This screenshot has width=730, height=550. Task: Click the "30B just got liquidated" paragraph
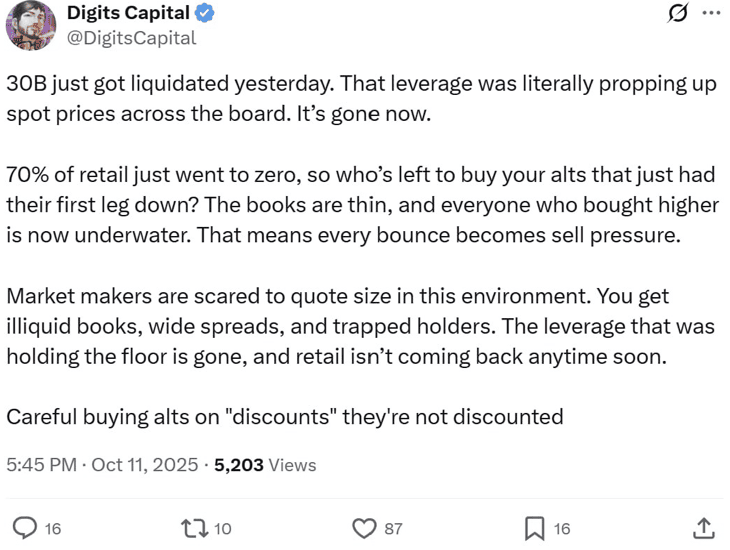click(x=360, y=98)
